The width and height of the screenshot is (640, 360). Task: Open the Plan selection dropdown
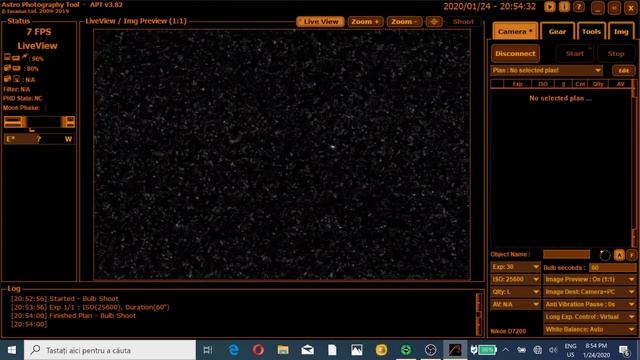547,70
